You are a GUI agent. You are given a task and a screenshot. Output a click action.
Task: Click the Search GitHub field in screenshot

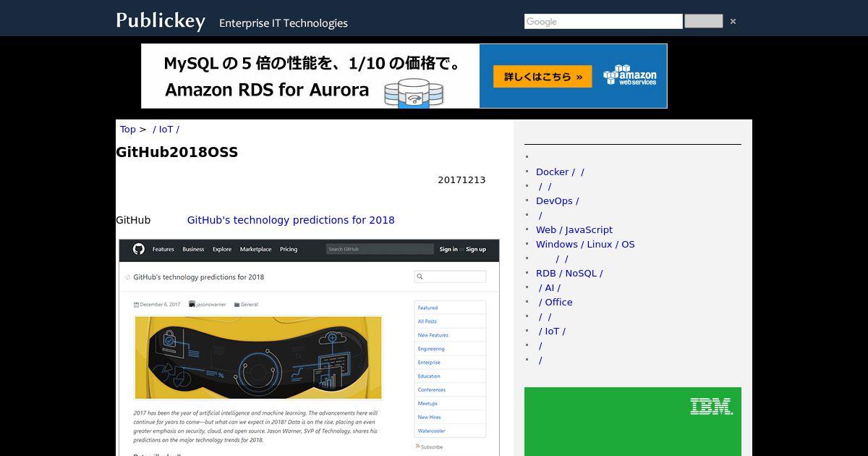coord(380,249)
